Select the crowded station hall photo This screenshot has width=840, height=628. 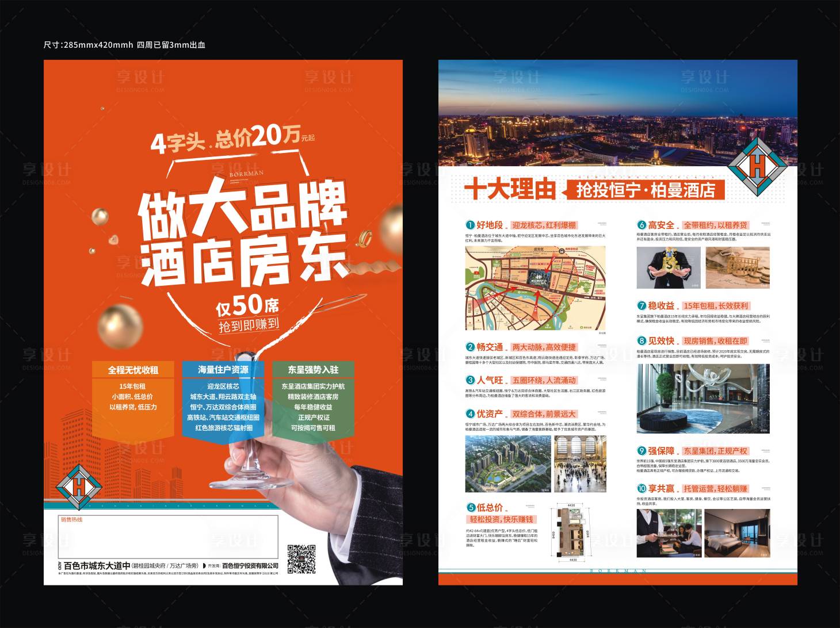click(581, 464)
